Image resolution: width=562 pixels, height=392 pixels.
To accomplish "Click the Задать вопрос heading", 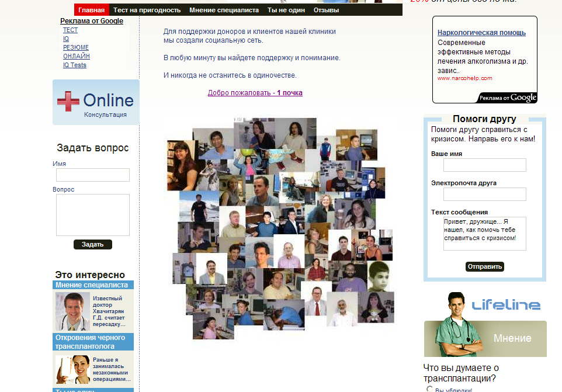I will [x=93, y=148].
